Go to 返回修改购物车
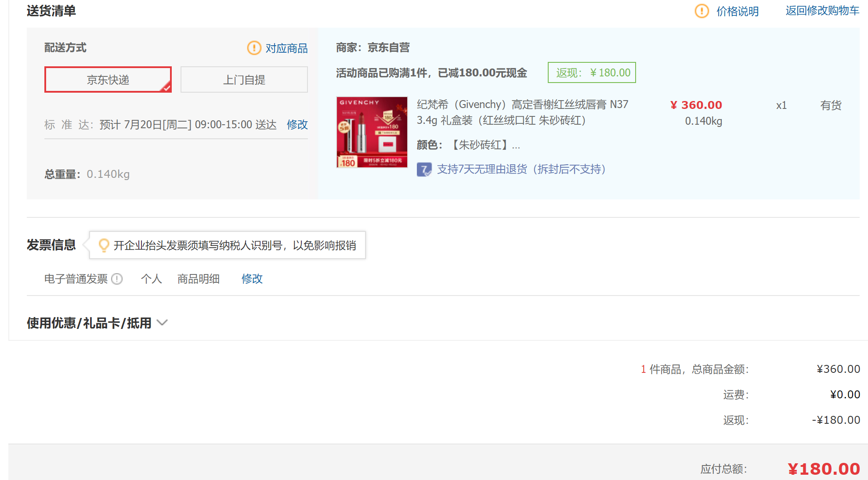Image resolution: width=868 pixels, height=480 pixels. [x=822, y=11]
